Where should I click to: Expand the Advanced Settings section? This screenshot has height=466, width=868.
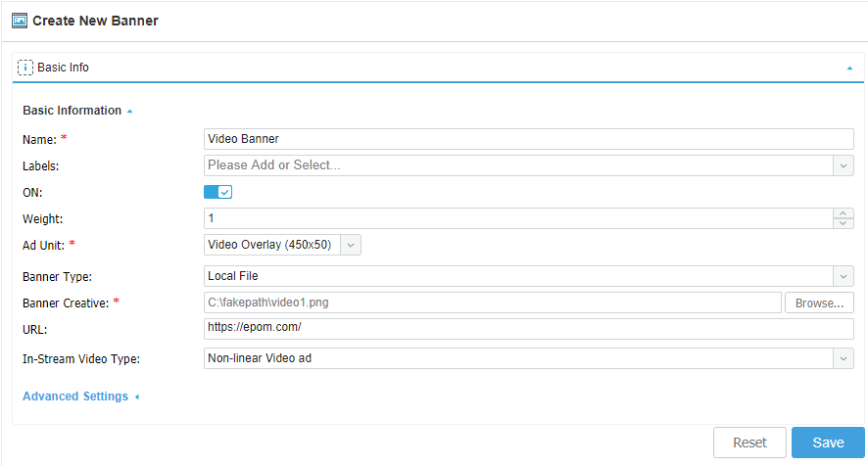pos(80,396)
